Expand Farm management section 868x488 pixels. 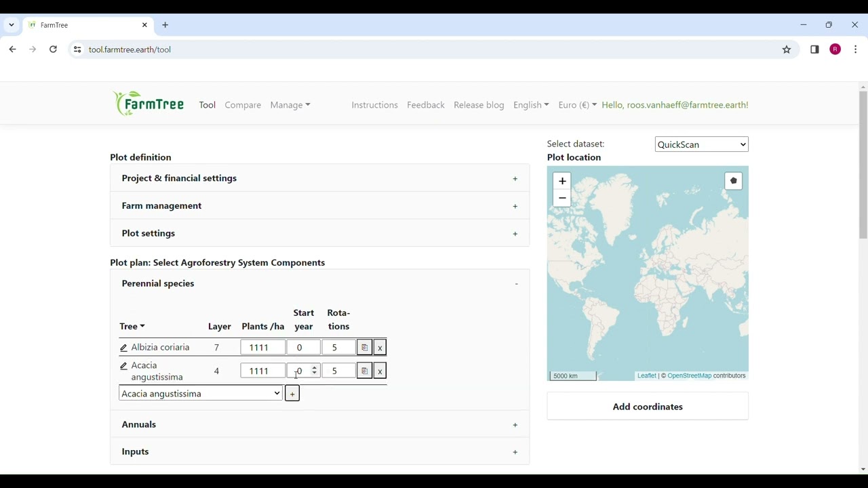[x=319, y=205]
